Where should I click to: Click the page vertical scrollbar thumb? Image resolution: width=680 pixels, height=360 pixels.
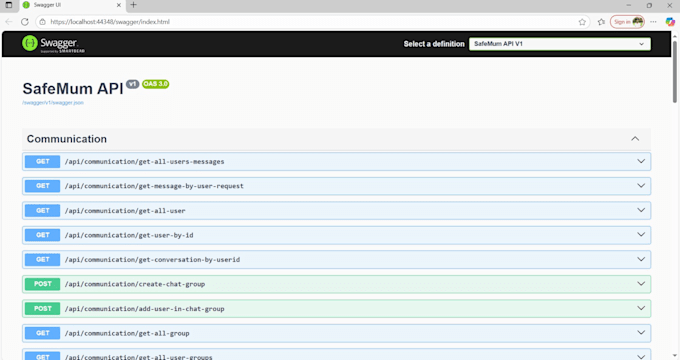pyautogui.click(x=675, y=72)
